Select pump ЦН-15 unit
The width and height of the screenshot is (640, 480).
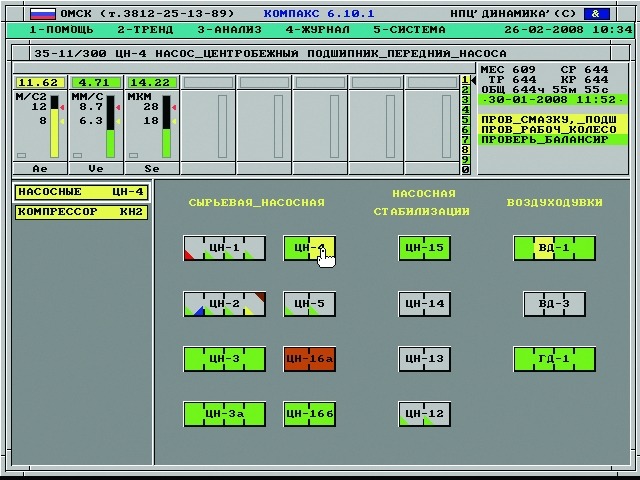pos(424,248)
